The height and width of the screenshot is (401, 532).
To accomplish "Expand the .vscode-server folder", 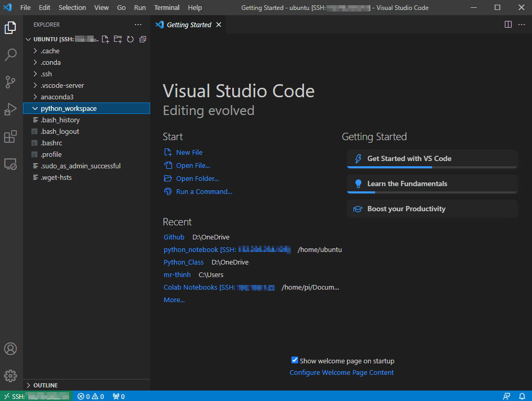I will (x=86, y=85).
